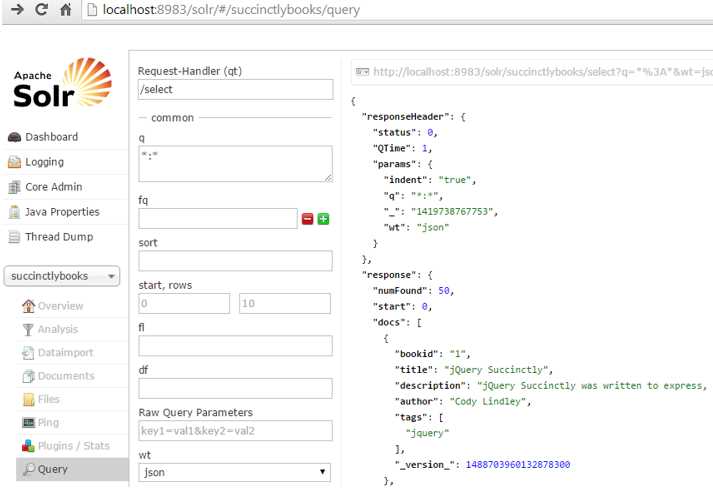The image size is (713, 492).
Task: Open the Plugins / Stats section
Action: tap(74, 446)
